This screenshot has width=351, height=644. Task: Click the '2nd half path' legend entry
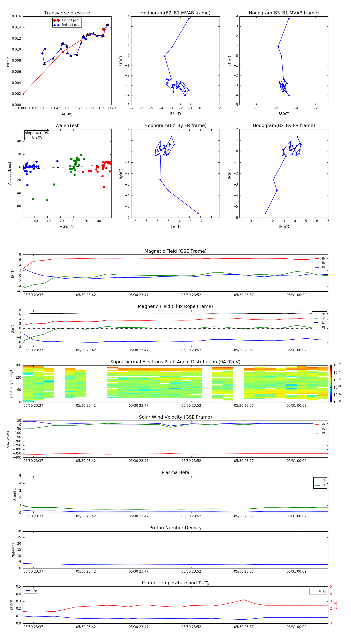(x=67, y=25)
